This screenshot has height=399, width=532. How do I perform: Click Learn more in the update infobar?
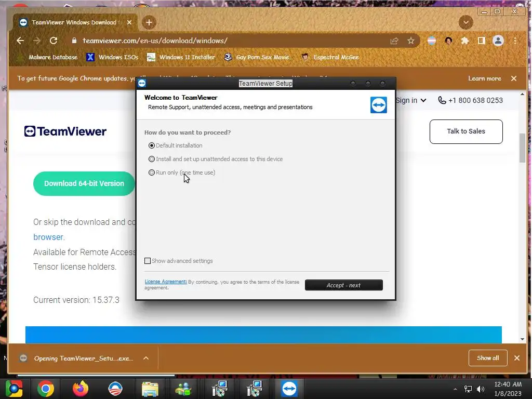coord(485,78)
